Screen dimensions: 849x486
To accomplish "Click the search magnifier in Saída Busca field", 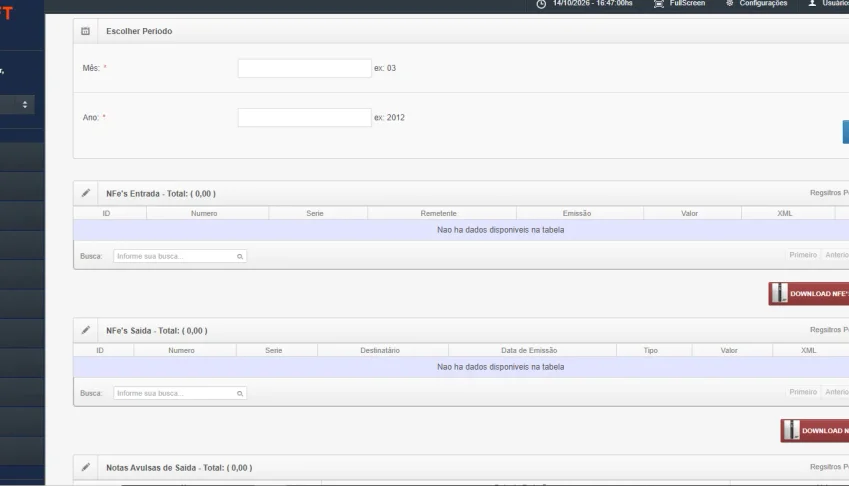I will [x=240, y=393].
